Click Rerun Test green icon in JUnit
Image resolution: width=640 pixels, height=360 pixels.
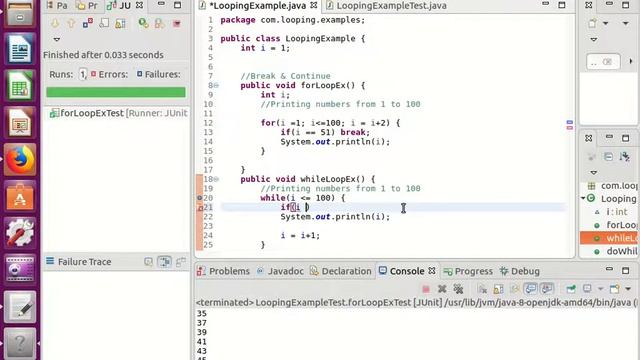click(143, 24)
